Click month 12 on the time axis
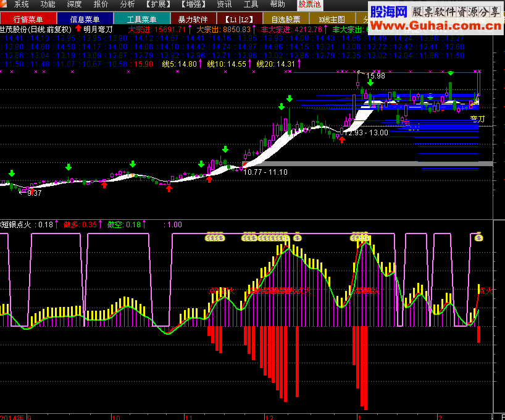The width and height of the screenshot is (505, 420). 269,418
